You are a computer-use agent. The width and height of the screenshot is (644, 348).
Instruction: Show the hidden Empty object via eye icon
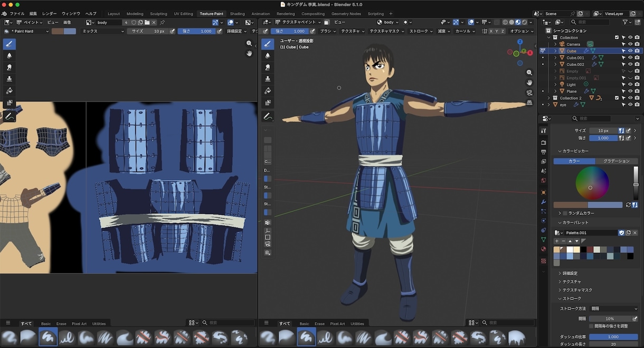(630, 71)
